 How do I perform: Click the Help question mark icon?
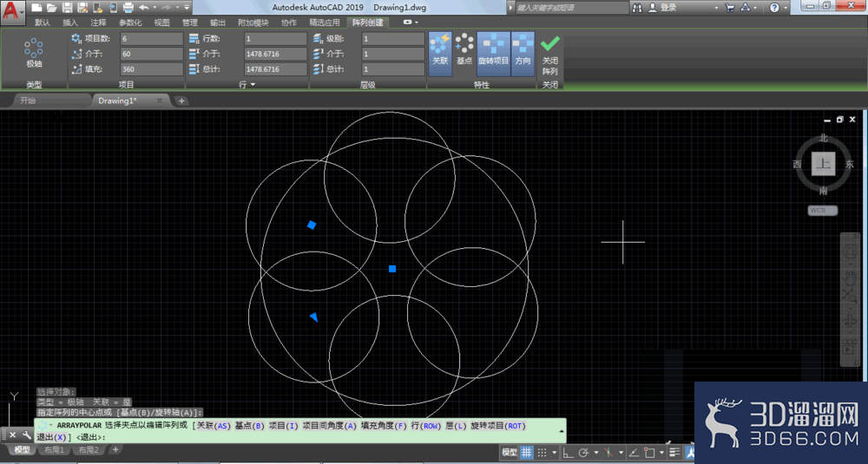point(774,8)
